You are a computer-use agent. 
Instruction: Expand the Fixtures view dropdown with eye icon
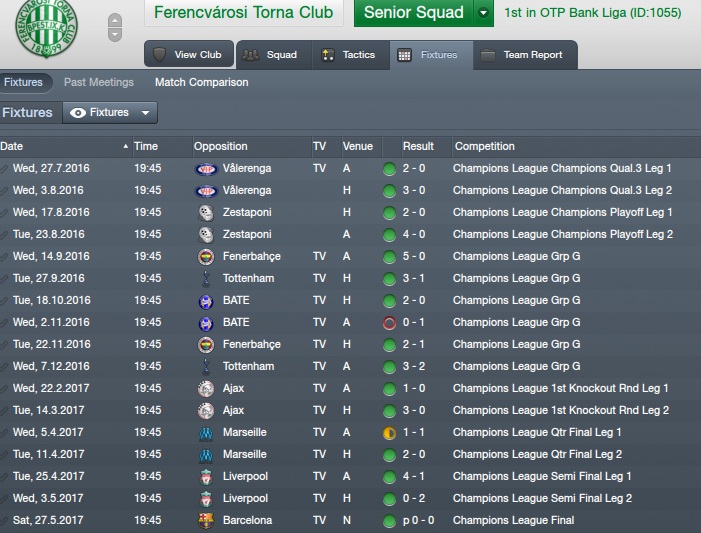tap(110, 113)
